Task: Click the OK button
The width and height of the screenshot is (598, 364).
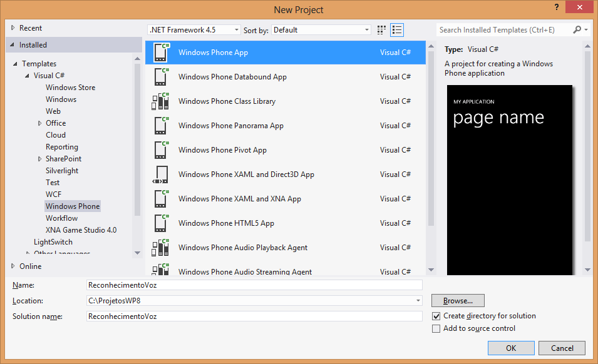Action: (x=511, y=348)
